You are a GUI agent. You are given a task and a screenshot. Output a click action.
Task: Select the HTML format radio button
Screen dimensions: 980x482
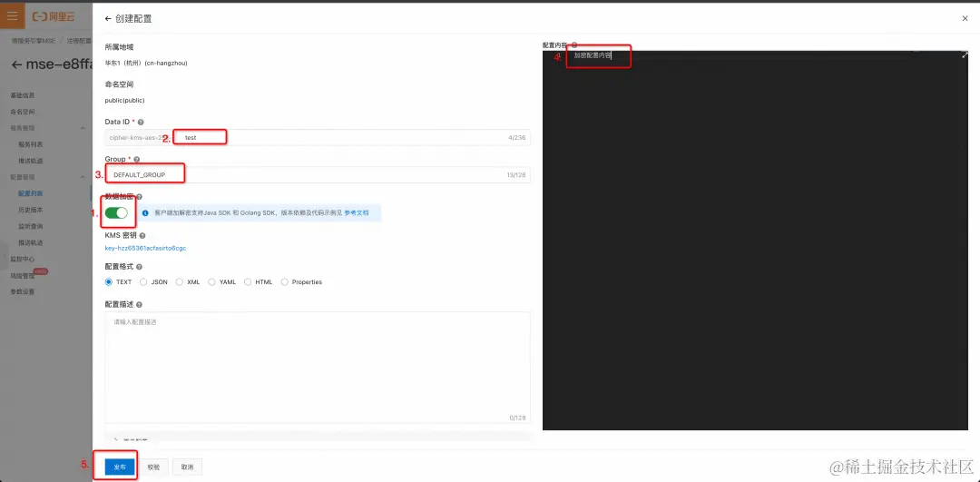point(248,282)
